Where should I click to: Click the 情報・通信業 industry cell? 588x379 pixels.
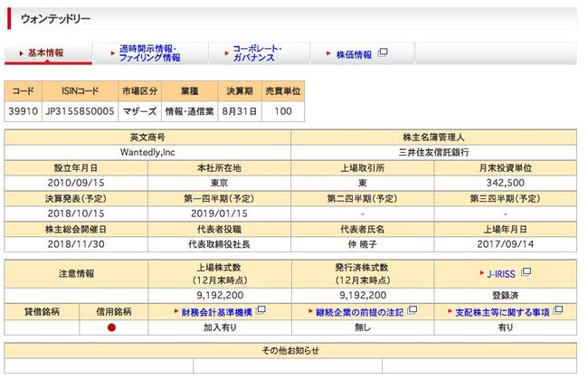pyautogui.click(x=190, y=111)
